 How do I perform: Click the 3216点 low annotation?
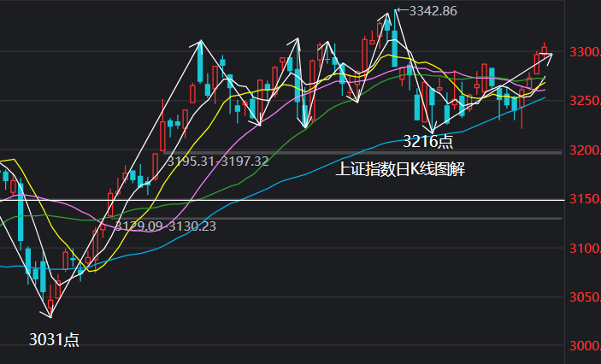click(x=428, y=141)
